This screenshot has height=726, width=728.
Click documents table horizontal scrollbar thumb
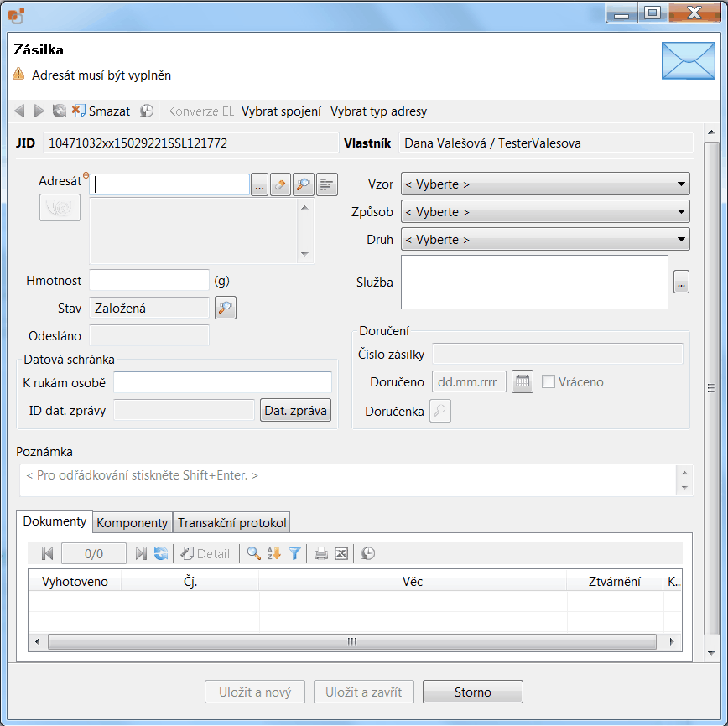click(x=352, y=642)
